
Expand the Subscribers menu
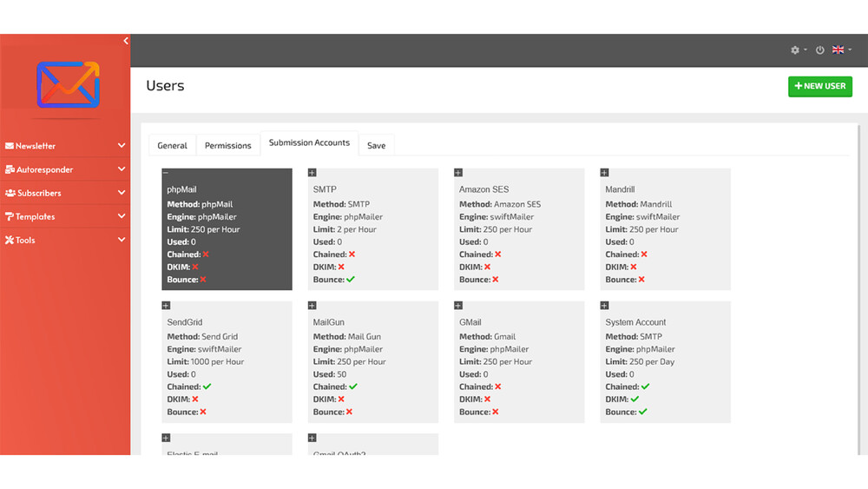(x=65, y=194)
